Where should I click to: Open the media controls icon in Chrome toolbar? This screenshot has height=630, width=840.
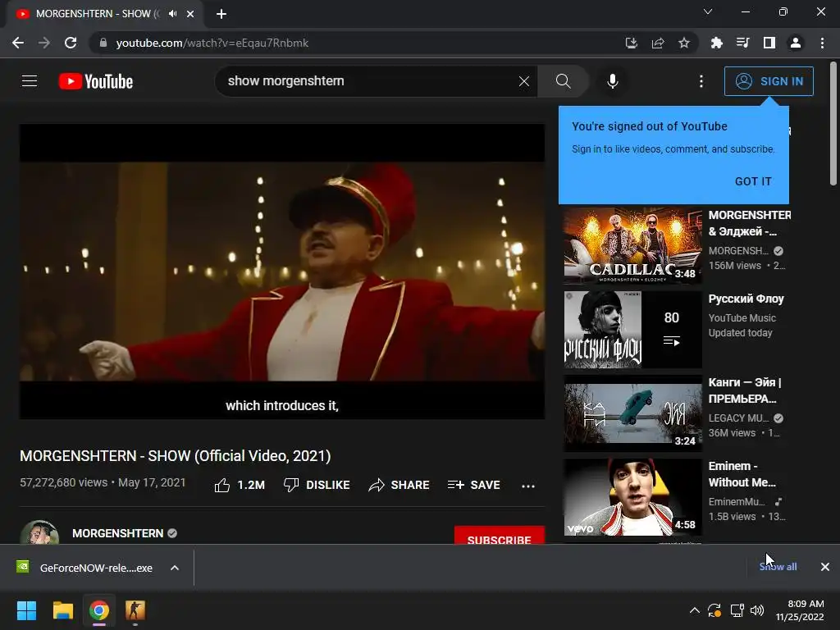click(x=742, y=43)
